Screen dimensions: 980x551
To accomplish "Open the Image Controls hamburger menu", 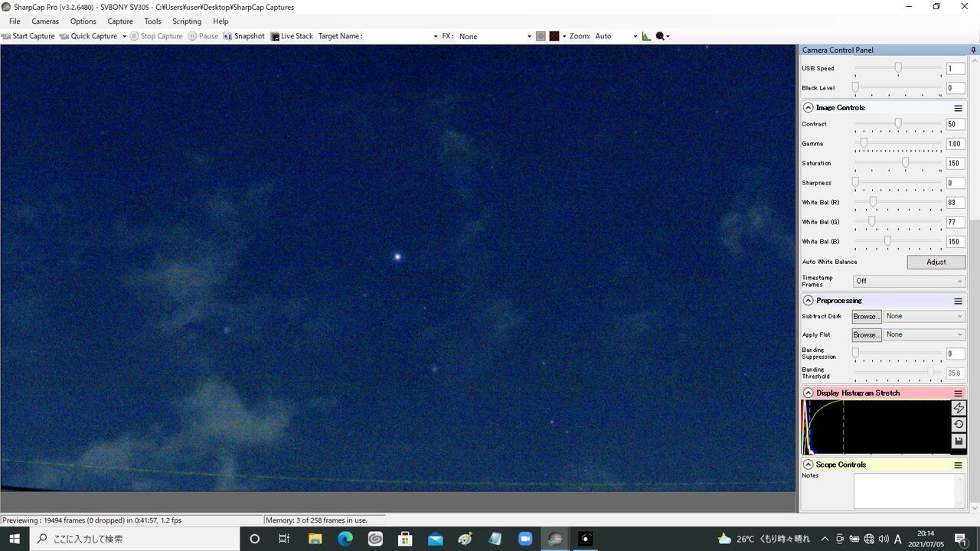I will (958, 108).
